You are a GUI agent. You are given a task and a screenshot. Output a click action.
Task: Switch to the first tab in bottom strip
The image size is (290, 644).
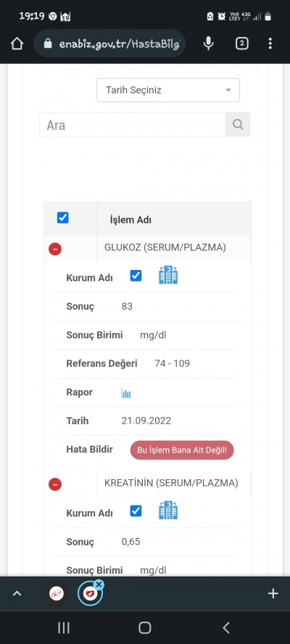(x=57, y=593)
